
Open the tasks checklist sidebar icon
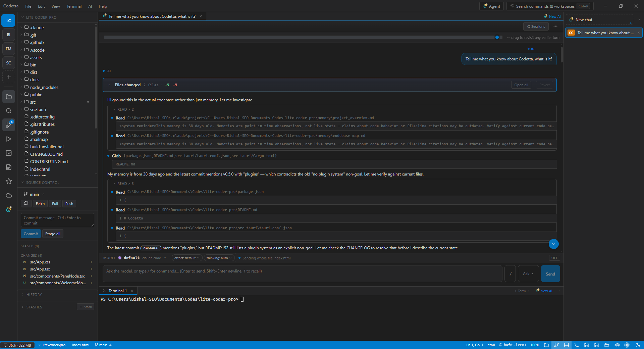pyautogui.click(x=9, y=153)
